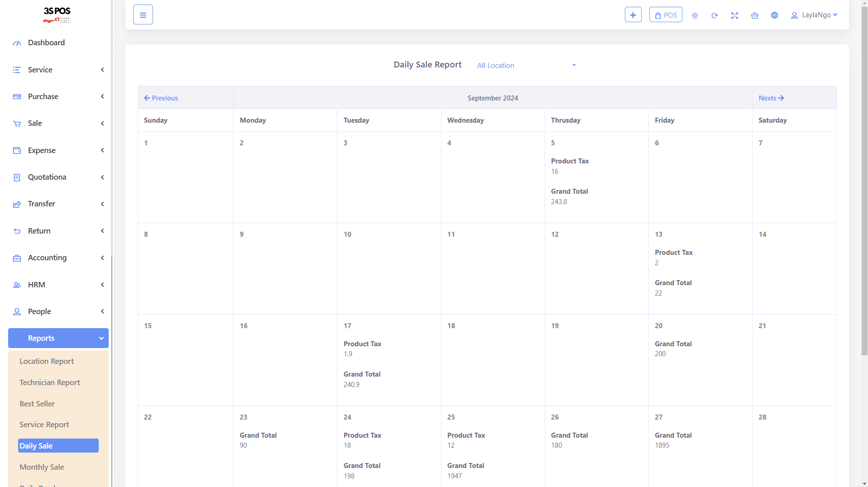The image size is (868, 487).
Task: Click the cash register icon in header
Action: click(754, 15)
